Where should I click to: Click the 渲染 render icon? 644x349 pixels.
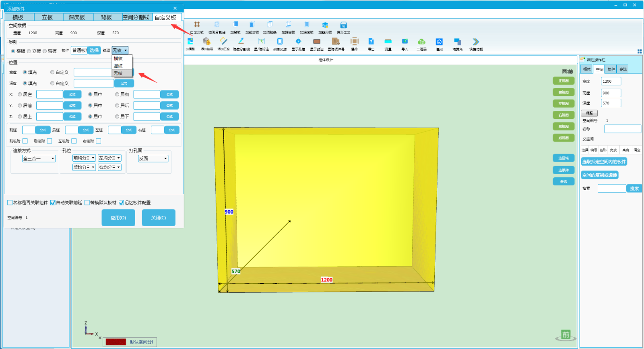(x=439, y=42)
